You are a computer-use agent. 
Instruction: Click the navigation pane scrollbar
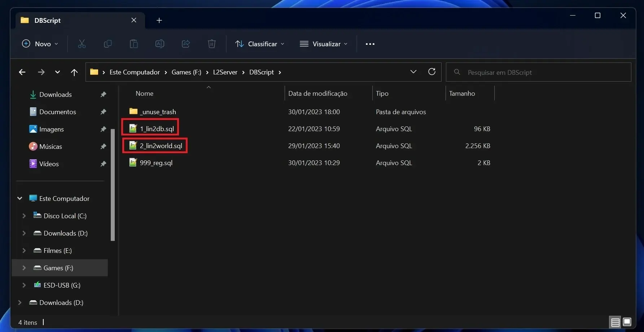tap(113, 185)
